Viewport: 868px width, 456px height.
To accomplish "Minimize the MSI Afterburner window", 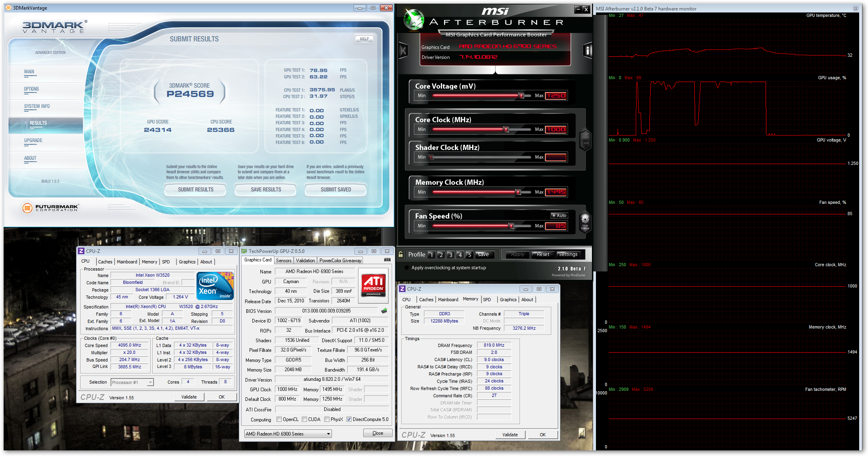I will point(578,9).
